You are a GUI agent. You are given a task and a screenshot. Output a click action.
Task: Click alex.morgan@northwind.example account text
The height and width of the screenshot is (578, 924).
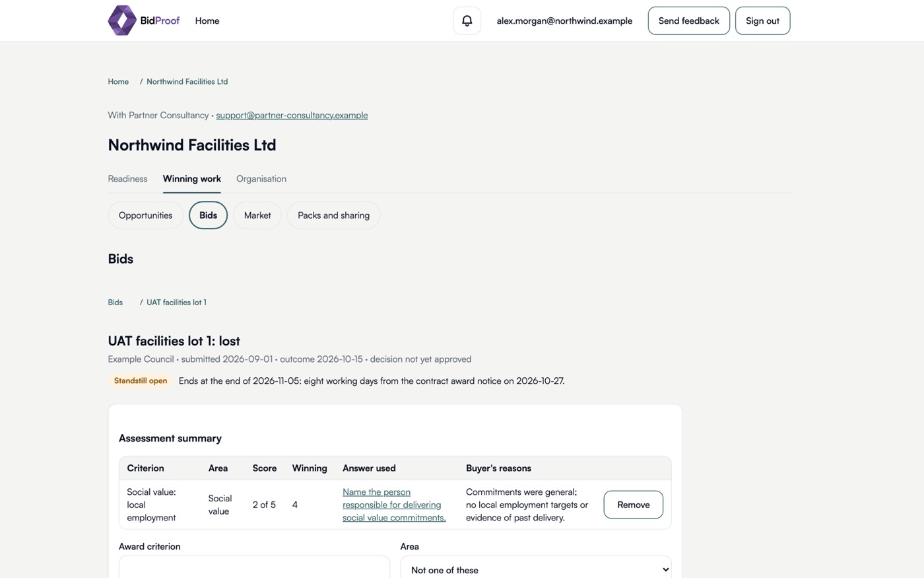[564, 20]
